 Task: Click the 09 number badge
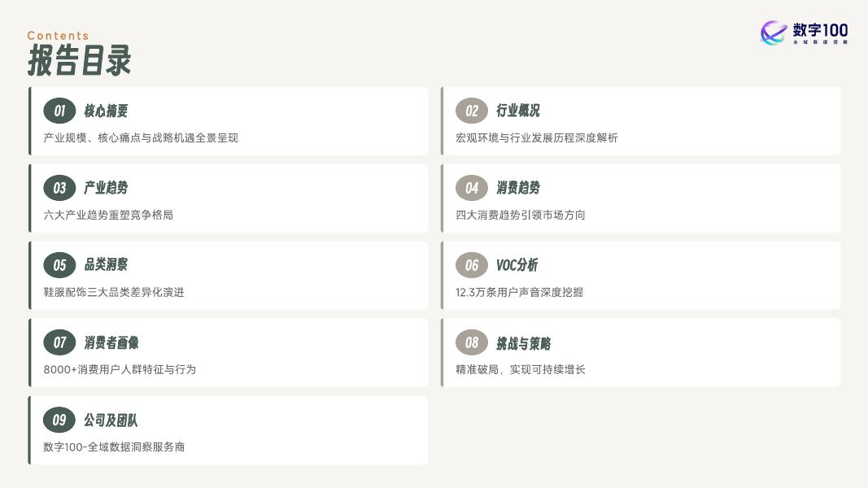(59, 420)
